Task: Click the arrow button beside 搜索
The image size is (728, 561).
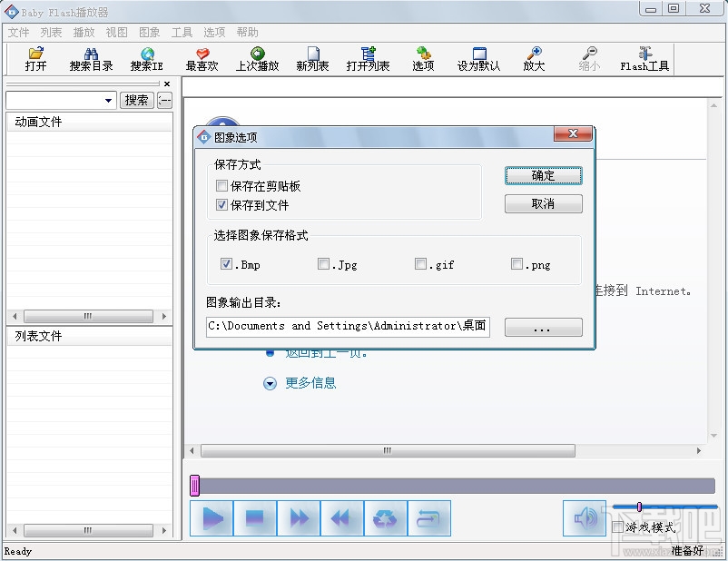Action: (165, 100)
